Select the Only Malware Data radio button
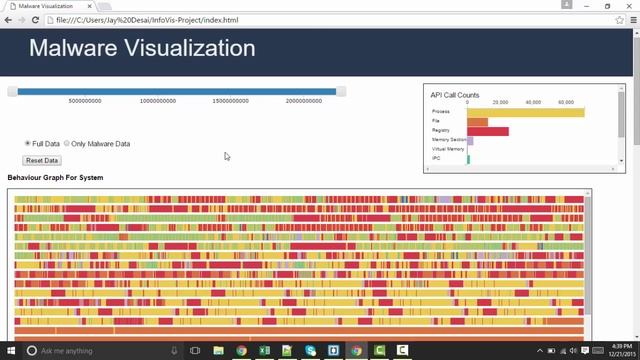The width and height of the screenshot is (640, 360). (67, 143)
